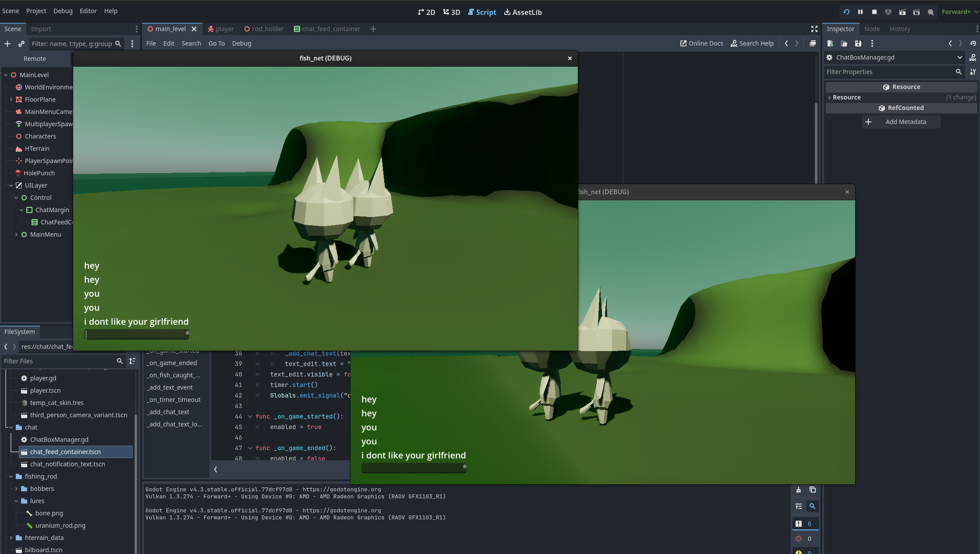Switch to the Node dock tab
980x554 pixels.
click(x=872, y=29)
